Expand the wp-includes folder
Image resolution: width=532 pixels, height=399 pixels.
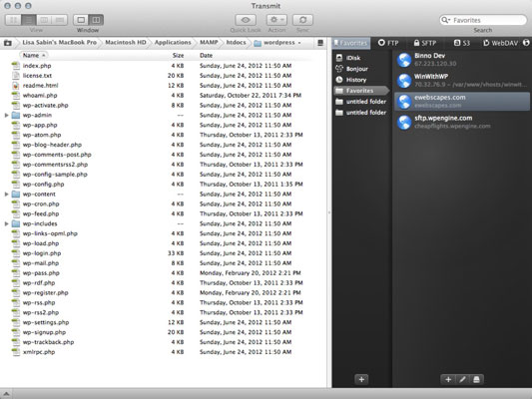click(x=6, y=223)
